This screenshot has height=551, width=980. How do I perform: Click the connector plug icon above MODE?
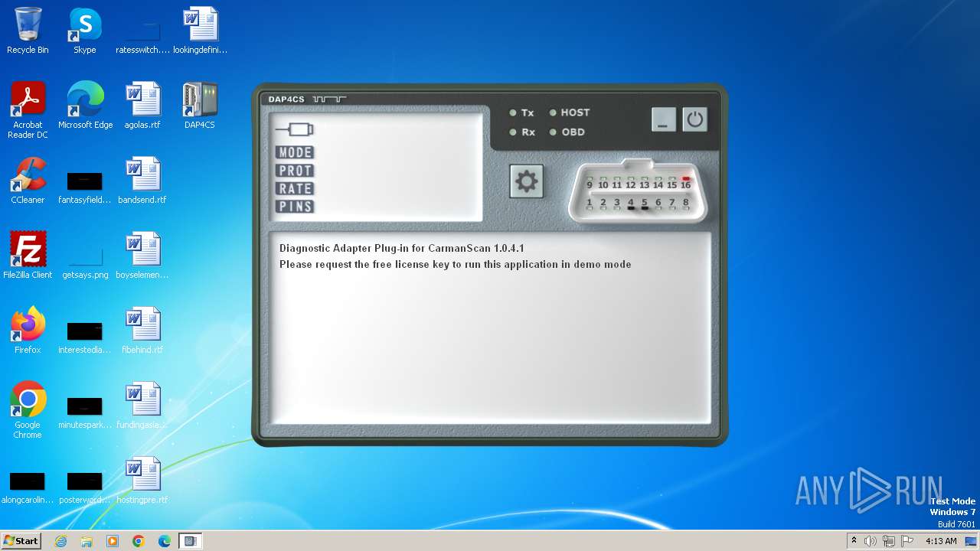pyautogui.click(x=295, y=129)
